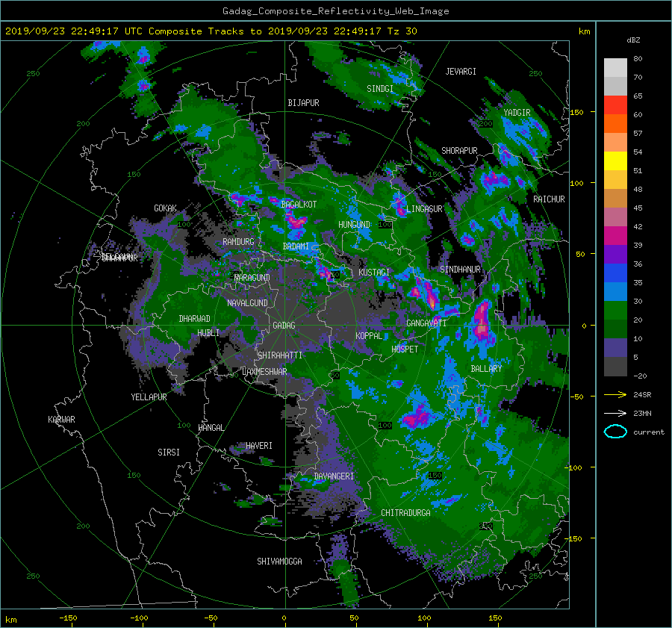672x628 pixels.
Task: Click the yellow 24SR arrow legend icon
Action: pos(615,394)
